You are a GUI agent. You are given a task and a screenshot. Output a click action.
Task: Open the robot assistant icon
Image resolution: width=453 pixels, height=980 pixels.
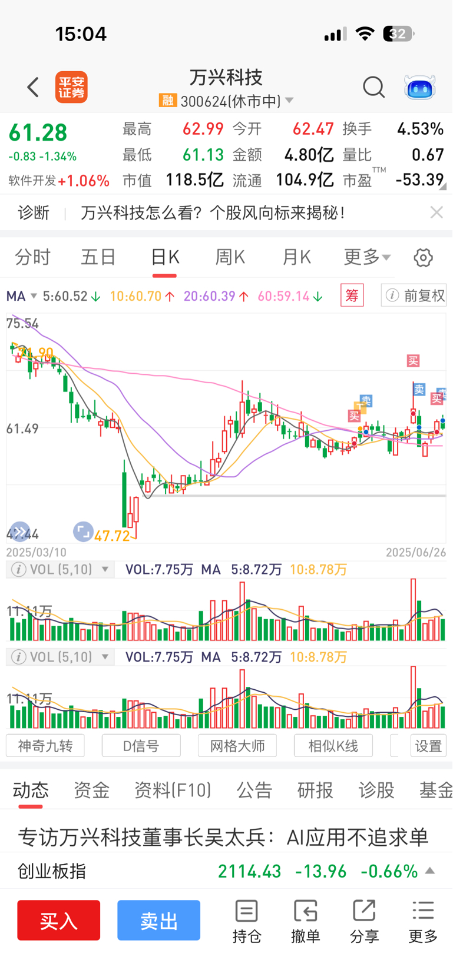[x=419, y=87]
